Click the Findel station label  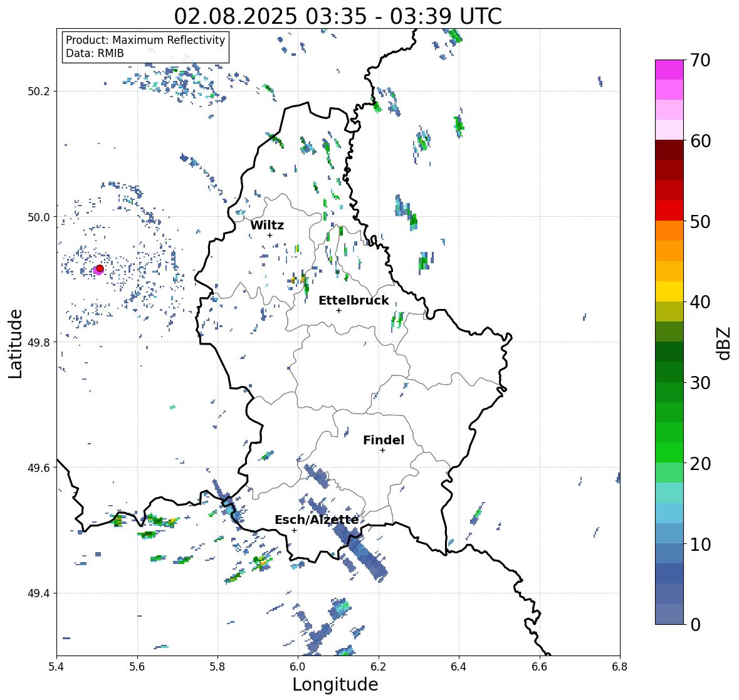tap(383, 440)
